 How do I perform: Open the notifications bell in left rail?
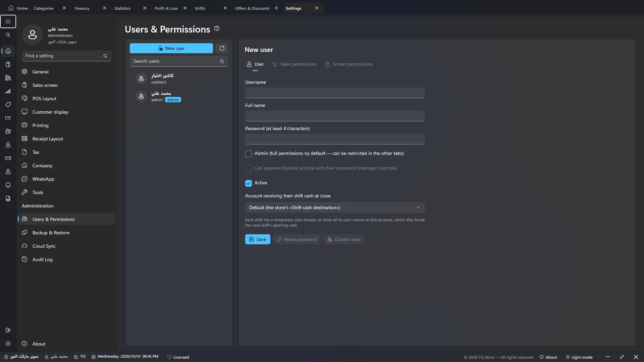(x=8, y=185)
